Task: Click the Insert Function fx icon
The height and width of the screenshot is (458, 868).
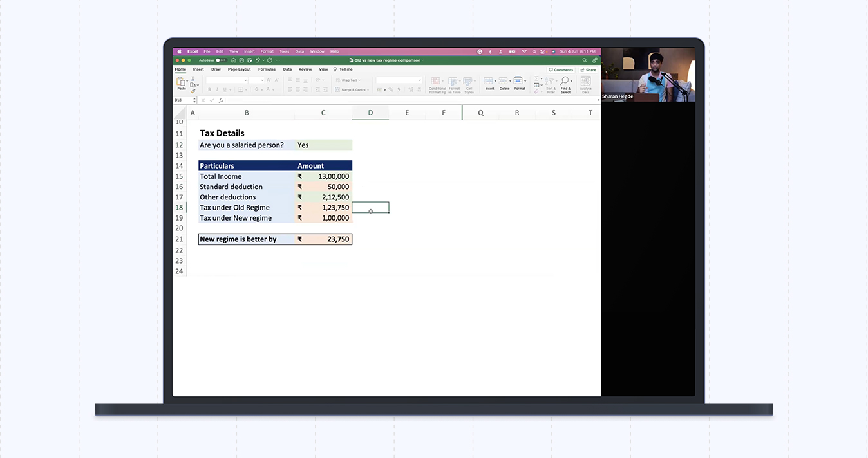Action: click(x=221, y=100)
